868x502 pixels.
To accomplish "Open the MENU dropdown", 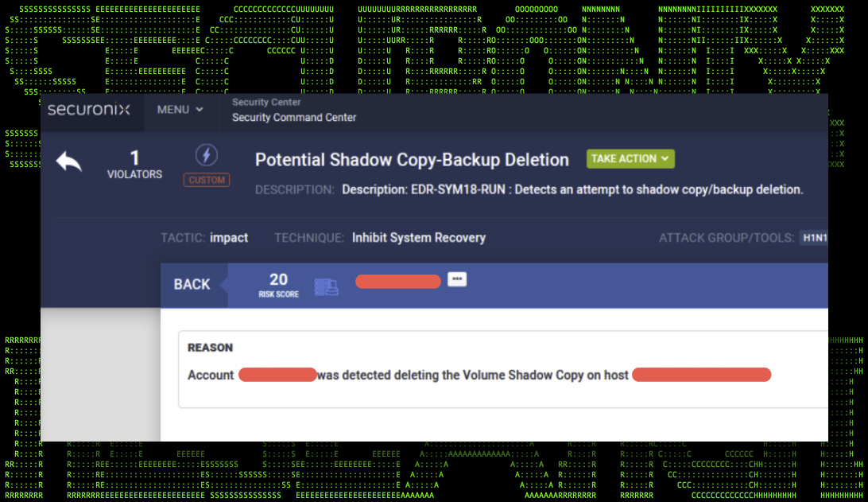I will click(x=180, y=110).
